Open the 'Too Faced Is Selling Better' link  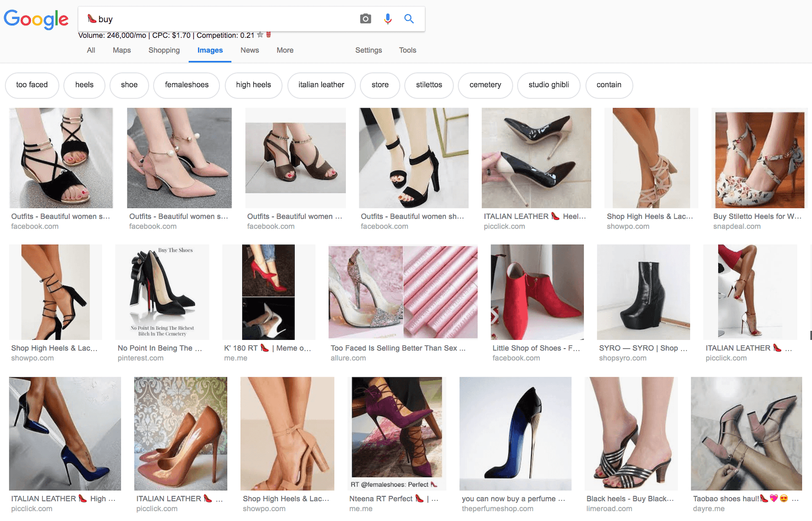[398, 348]
